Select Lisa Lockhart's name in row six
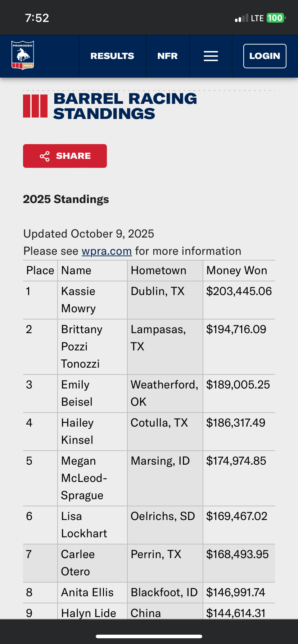Screen dimensions: 298x644 [x=84, y=525]
